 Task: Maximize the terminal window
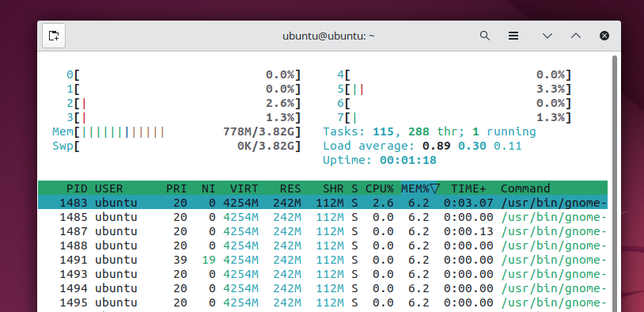576,36
